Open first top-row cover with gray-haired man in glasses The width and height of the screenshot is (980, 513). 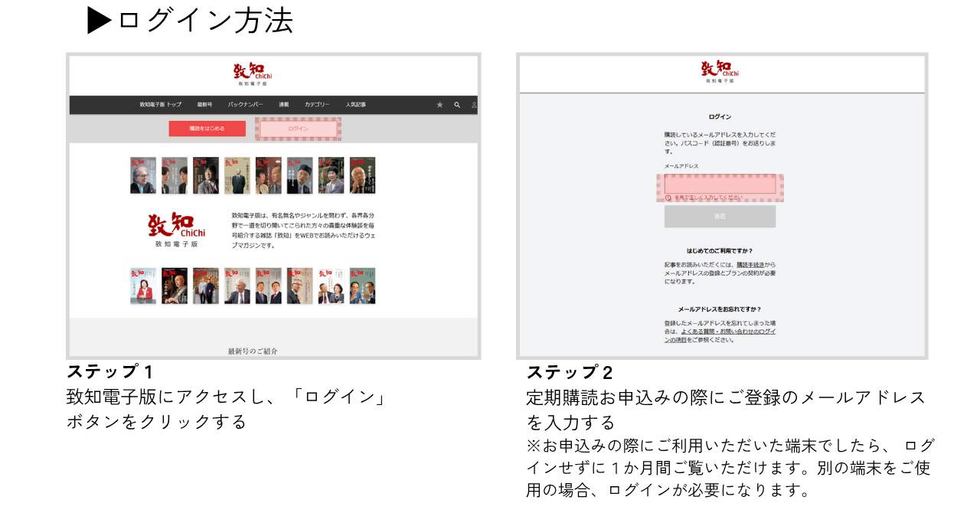(x=143, y=175)
